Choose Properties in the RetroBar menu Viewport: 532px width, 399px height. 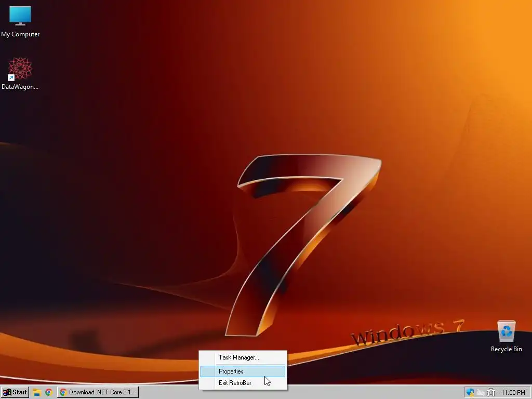coord(243,371)
